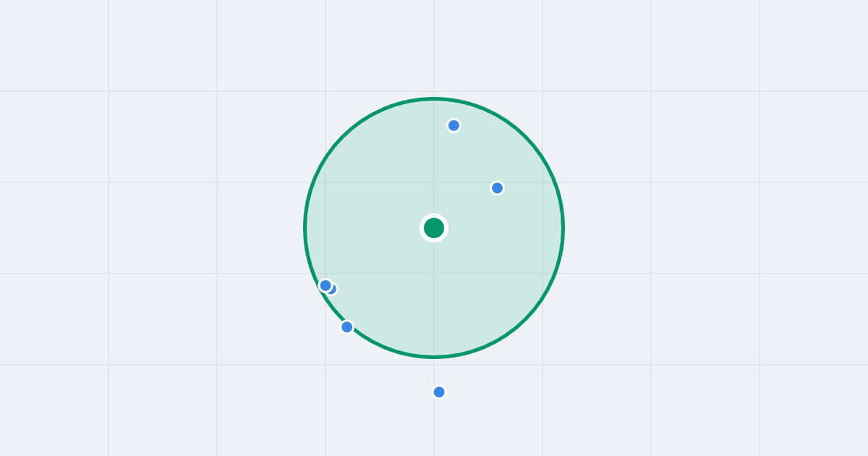
Task: Select the front dot of the overlapping blue pair
Action: click(325, 285)
